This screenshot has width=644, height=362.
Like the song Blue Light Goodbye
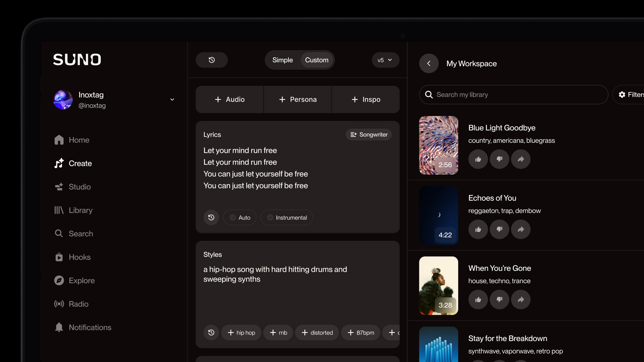[478, 159]
